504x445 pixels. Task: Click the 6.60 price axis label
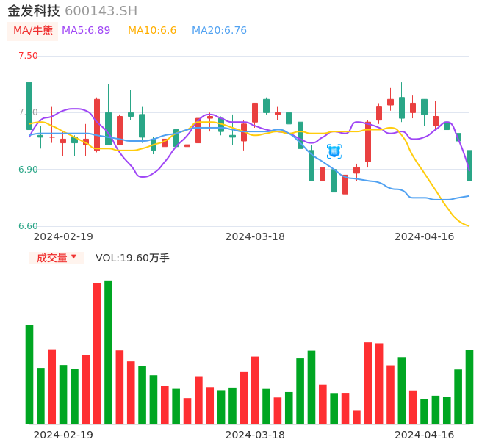28,226
